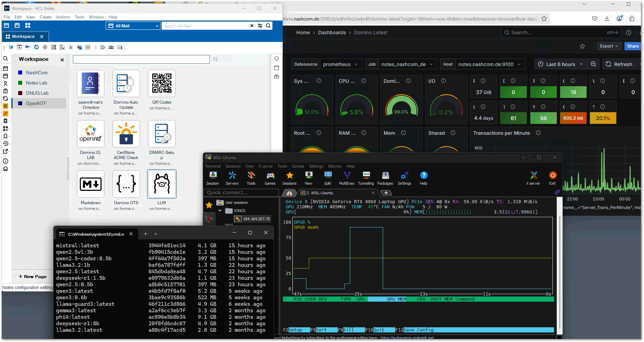Click the Notes mail envelope toolbar icon
The height and width of the screenshot is (342, 644).
[7, 26]
